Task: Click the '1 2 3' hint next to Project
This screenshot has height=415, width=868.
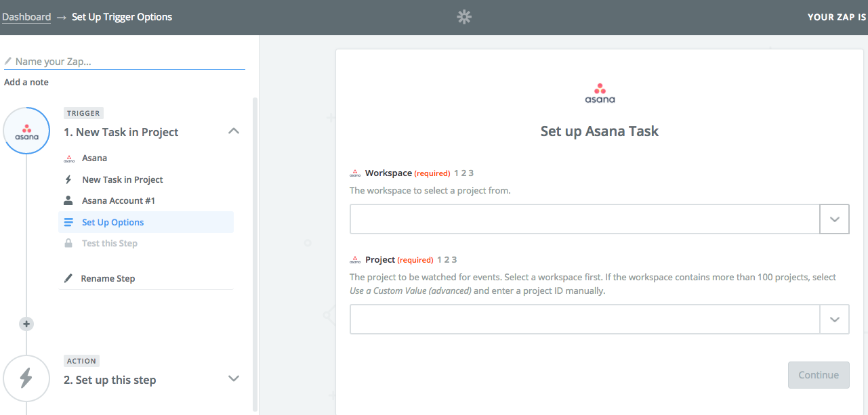Action: 447,260
